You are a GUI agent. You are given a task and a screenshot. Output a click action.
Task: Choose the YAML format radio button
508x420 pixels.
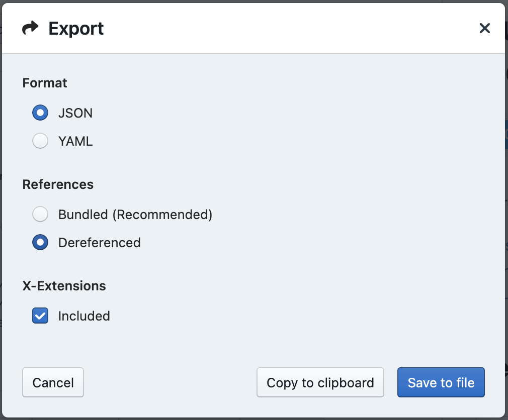tap(40, 141)
